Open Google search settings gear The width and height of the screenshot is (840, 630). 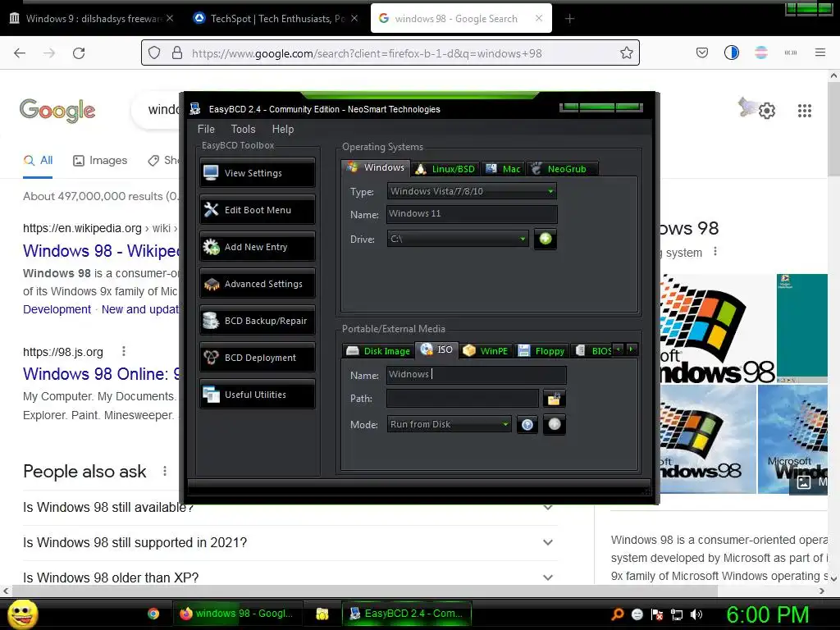(767, 111)
